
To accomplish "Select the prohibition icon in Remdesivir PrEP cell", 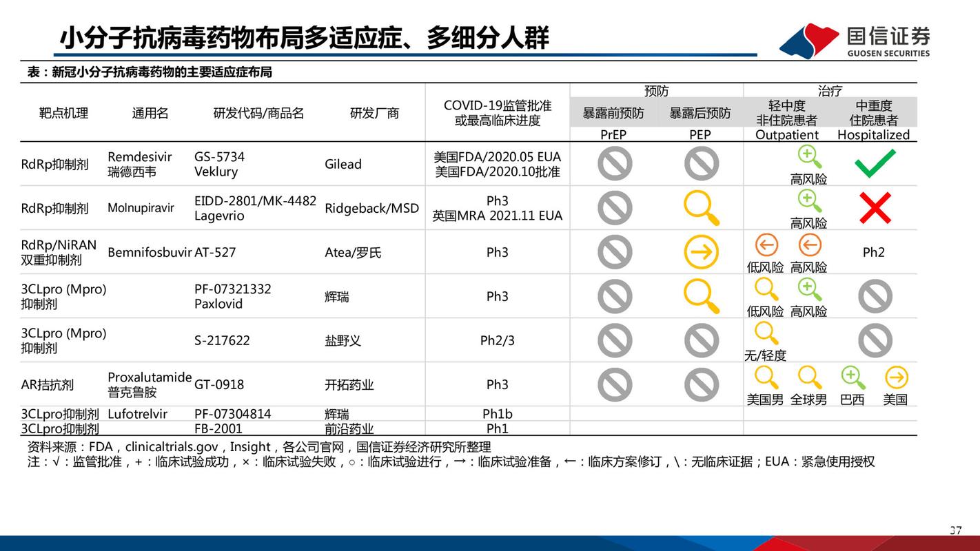I will tap(614, 164).
